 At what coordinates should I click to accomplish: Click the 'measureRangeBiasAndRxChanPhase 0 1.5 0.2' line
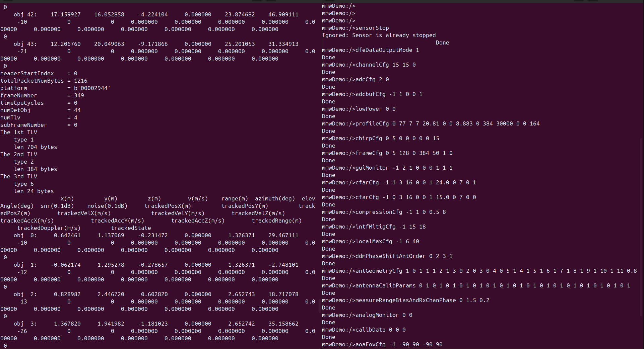click(x=406, y=300)
